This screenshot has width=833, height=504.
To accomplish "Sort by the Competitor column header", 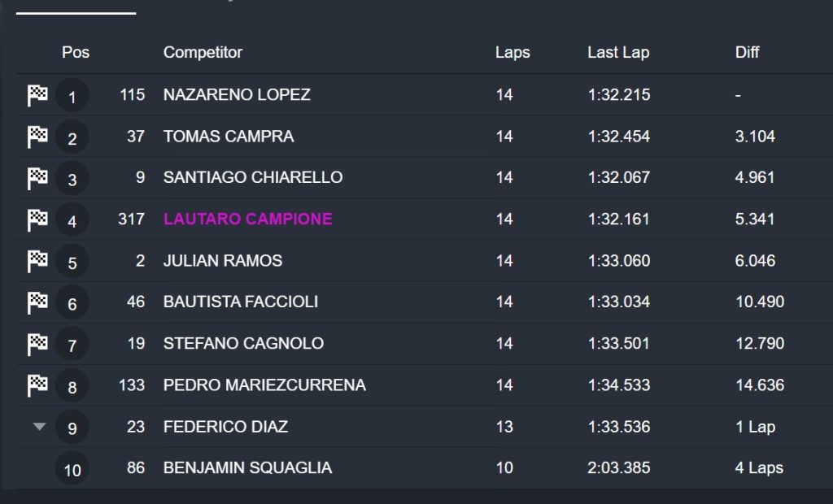I will [x=203, y=52].
